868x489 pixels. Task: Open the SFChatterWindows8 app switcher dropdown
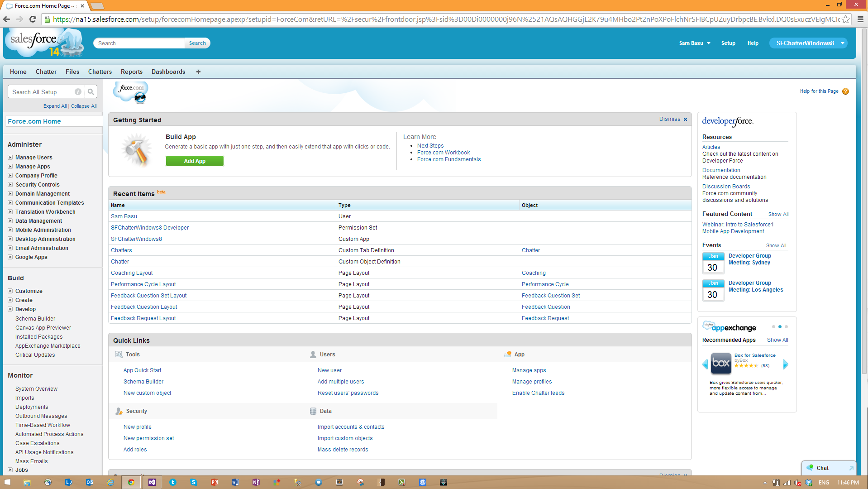(x=842, y=43)
